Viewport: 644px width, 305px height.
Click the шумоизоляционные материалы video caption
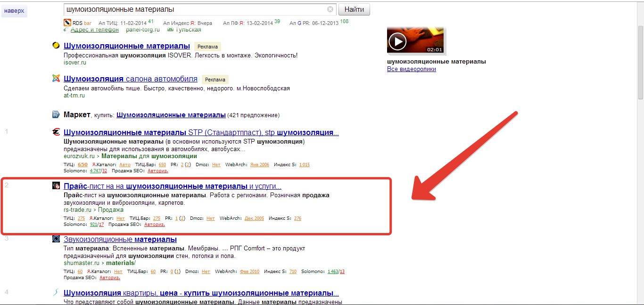pyautogui.click(x=437, y=62)
